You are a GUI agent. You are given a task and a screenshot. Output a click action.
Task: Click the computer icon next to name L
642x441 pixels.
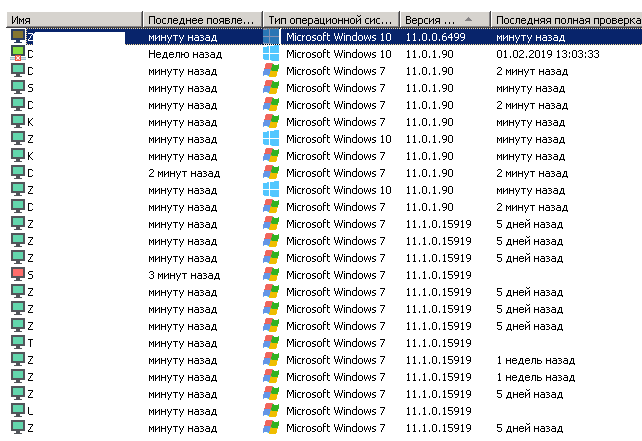[18, 410]
